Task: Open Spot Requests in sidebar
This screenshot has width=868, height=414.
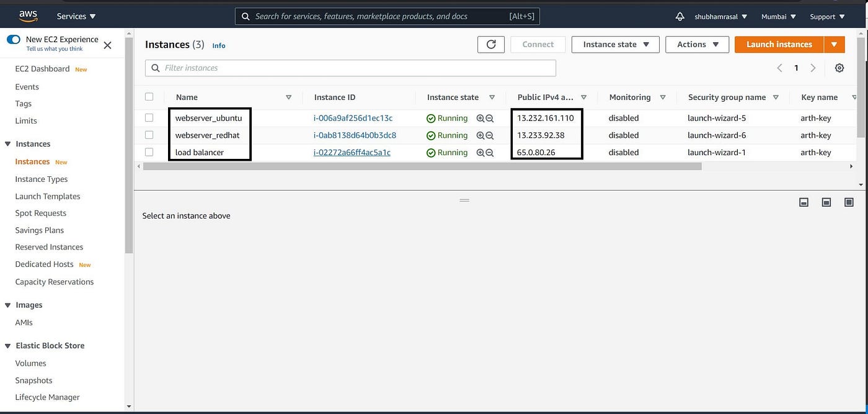Action: point(40,213)
